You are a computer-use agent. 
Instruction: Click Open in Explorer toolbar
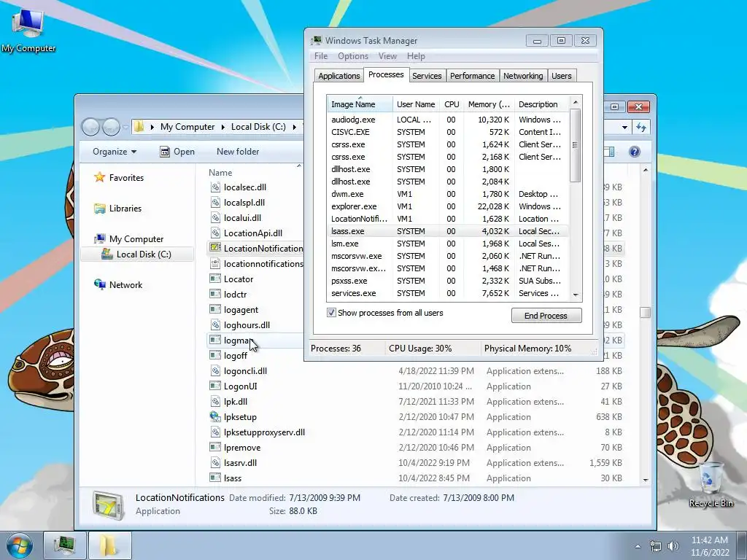tap(177, 152)
